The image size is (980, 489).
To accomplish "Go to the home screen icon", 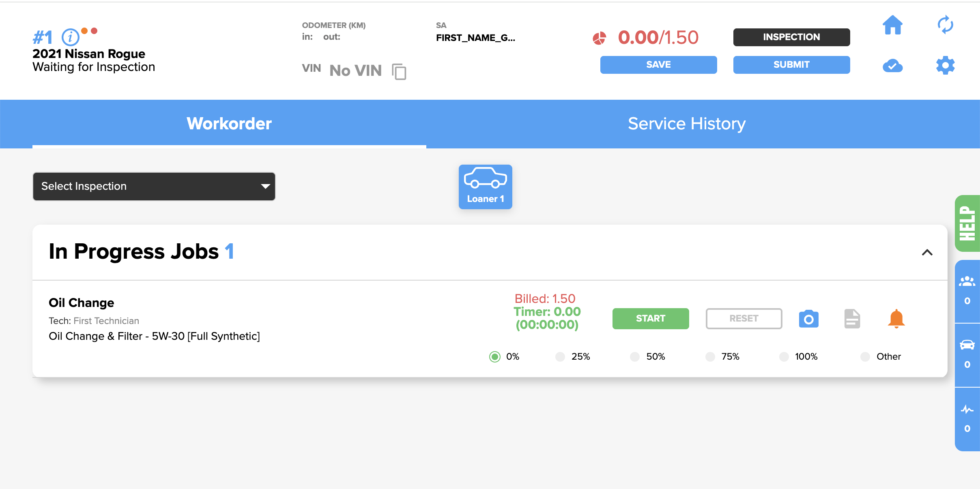I will coord(892,25).
